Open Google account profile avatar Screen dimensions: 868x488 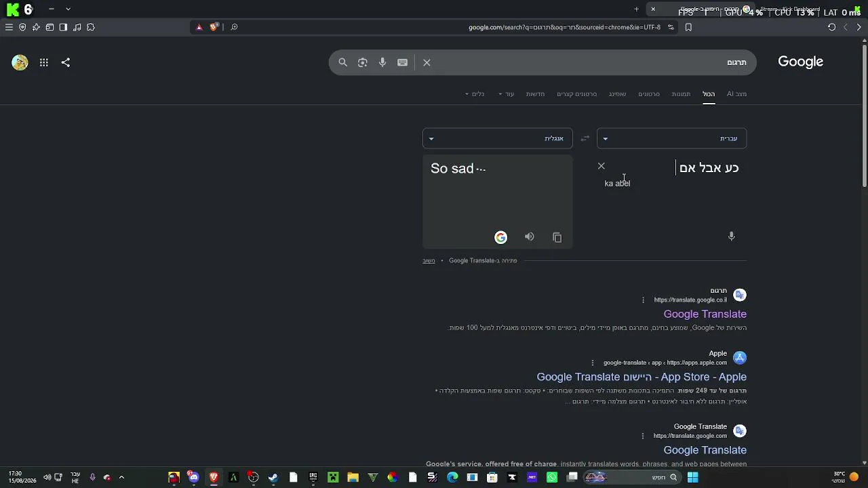20,62
